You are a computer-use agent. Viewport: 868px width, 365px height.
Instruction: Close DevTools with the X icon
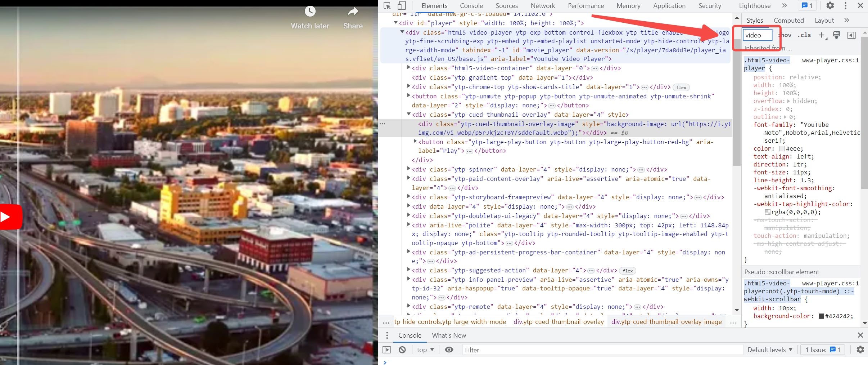[x=860, y=6]
